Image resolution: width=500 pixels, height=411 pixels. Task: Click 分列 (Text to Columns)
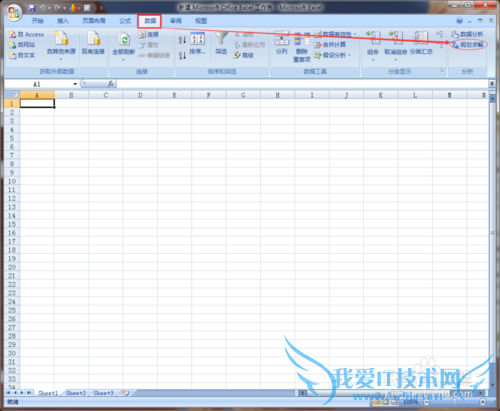(x=282, y=43)
